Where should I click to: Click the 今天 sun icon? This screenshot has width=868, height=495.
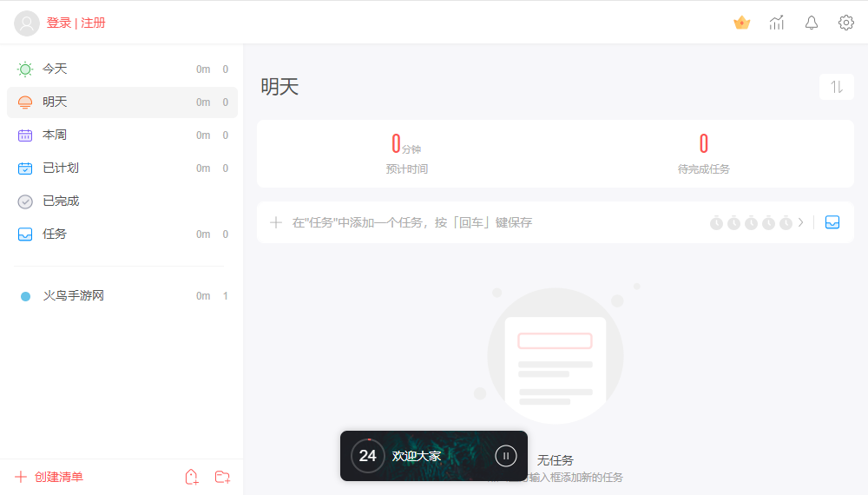coord(25,69)
